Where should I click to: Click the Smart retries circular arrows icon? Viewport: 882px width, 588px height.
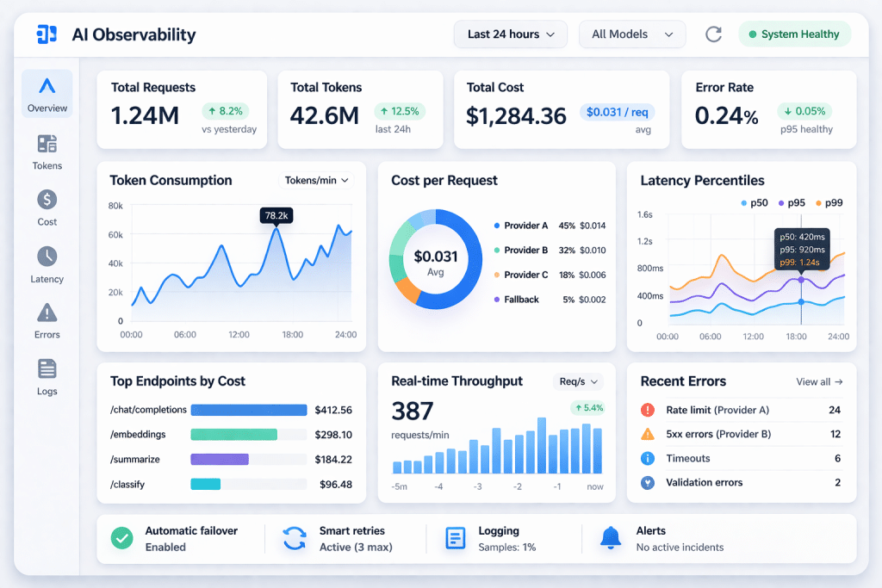[x=294, y=538]
